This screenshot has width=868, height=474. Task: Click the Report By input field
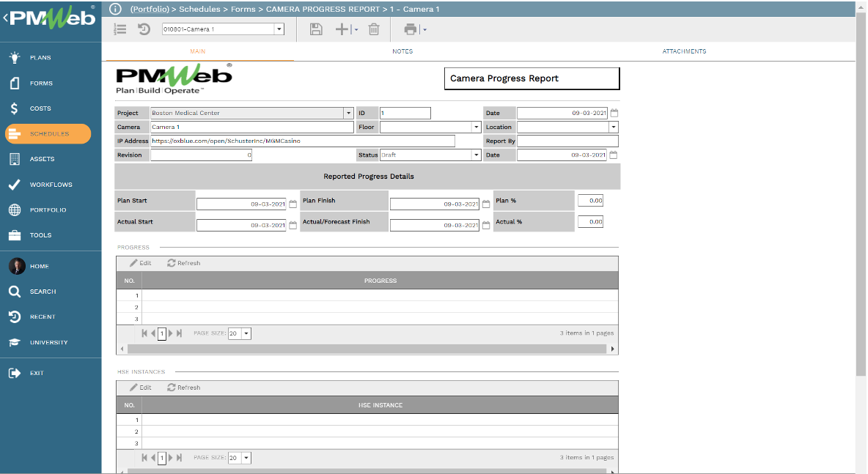(567, 141)
